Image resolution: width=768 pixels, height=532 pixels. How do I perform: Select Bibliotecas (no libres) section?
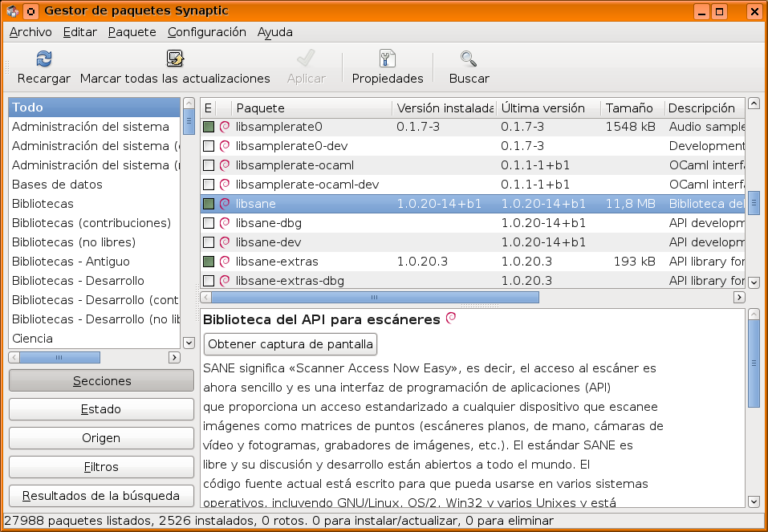(95, 242)
